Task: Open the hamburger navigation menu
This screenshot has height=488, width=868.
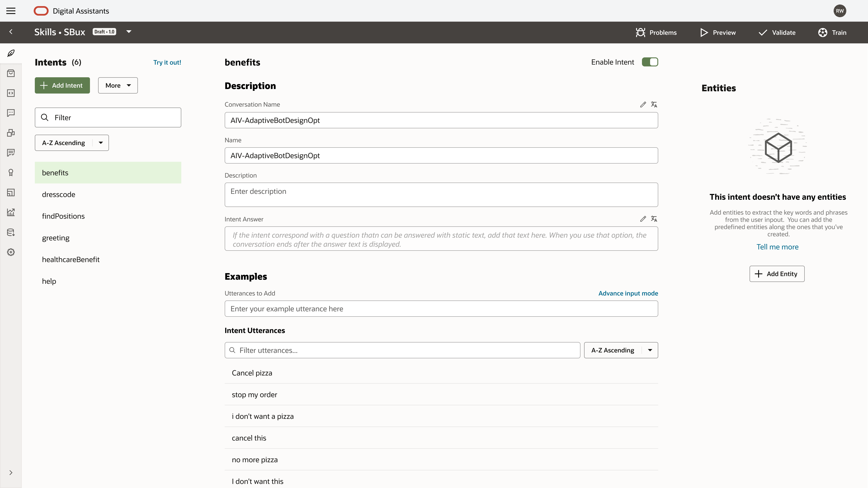Action: (11, 11)
